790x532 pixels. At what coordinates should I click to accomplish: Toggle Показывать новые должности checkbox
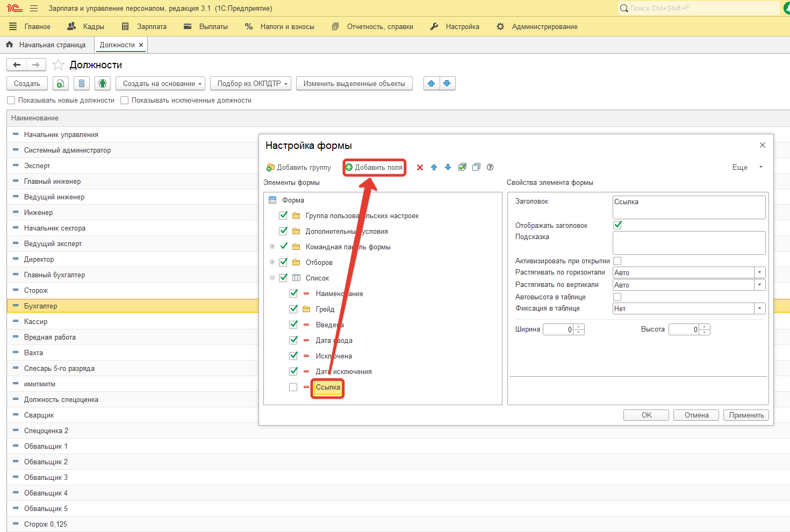tap(11, 100)
